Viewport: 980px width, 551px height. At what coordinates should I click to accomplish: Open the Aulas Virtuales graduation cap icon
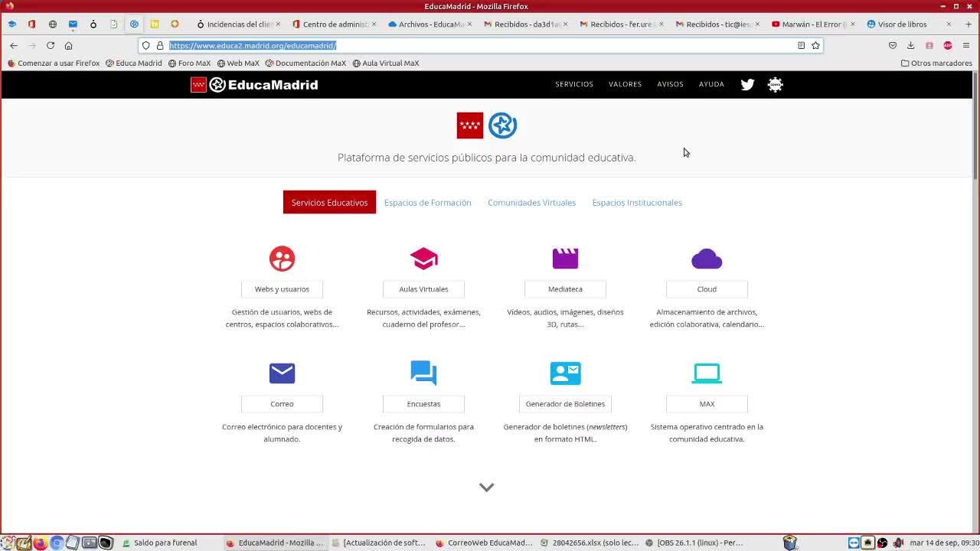(423, 259)
